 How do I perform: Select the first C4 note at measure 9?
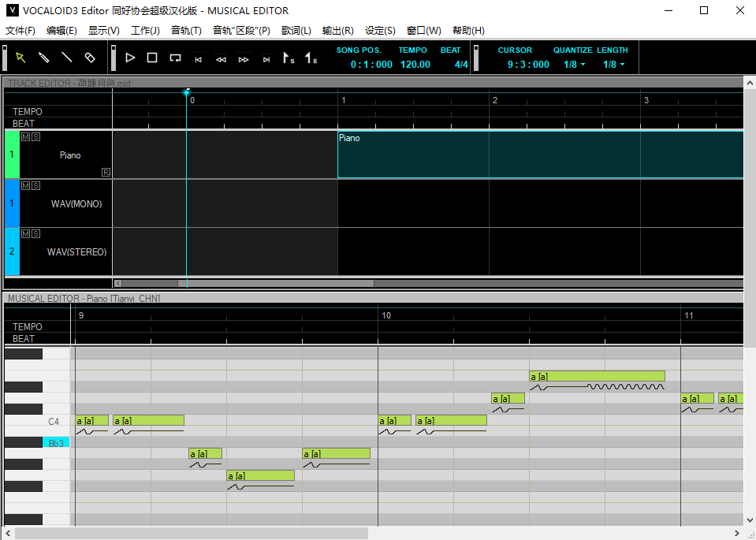click(x=92, y=420)
